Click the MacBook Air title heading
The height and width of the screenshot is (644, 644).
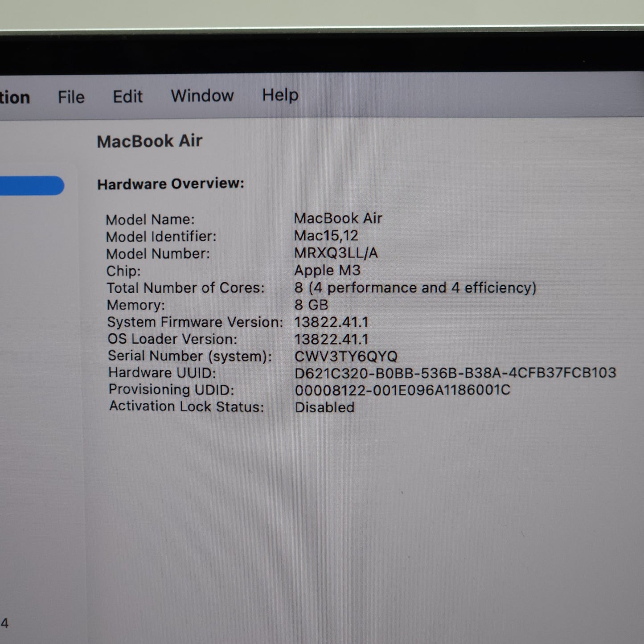(149, 141)
